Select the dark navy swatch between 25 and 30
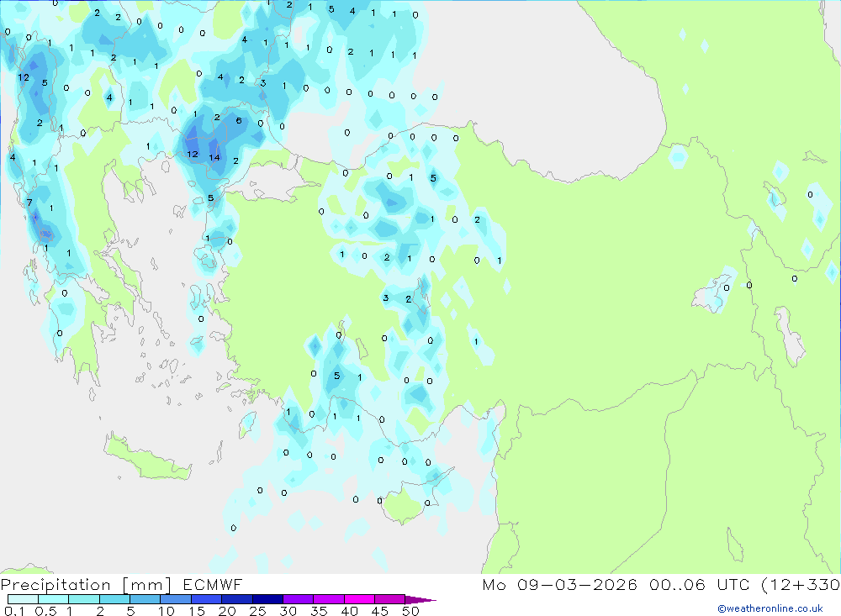 click(x=267, y=599)
